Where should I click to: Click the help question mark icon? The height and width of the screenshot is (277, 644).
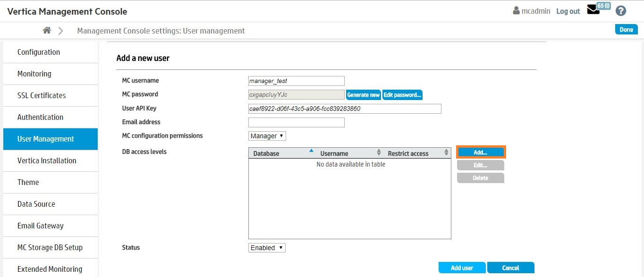click(621, 11)
